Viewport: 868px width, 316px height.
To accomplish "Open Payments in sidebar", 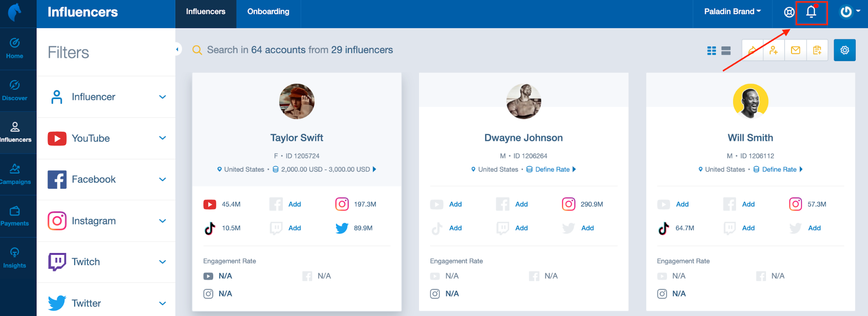I will (15, 216).
